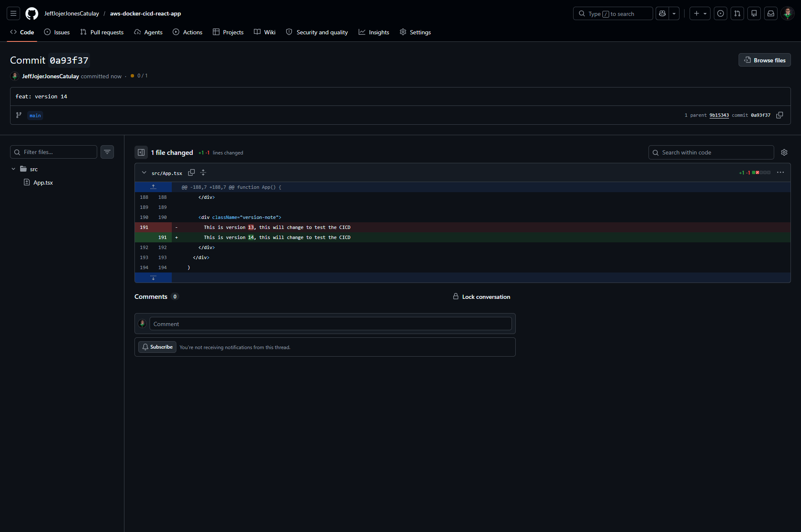Switch to the Agents tab
The width and height of the screenshot is (801, 532).
148,32
